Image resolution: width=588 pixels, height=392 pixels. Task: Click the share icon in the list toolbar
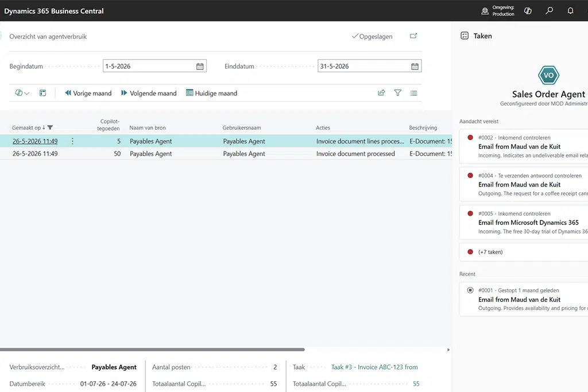(381, 92)
